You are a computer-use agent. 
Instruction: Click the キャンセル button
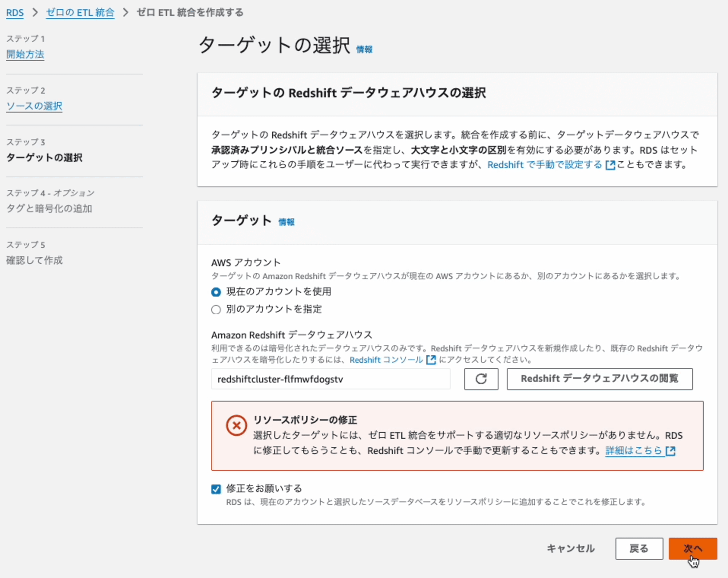(x=571, y=548)
